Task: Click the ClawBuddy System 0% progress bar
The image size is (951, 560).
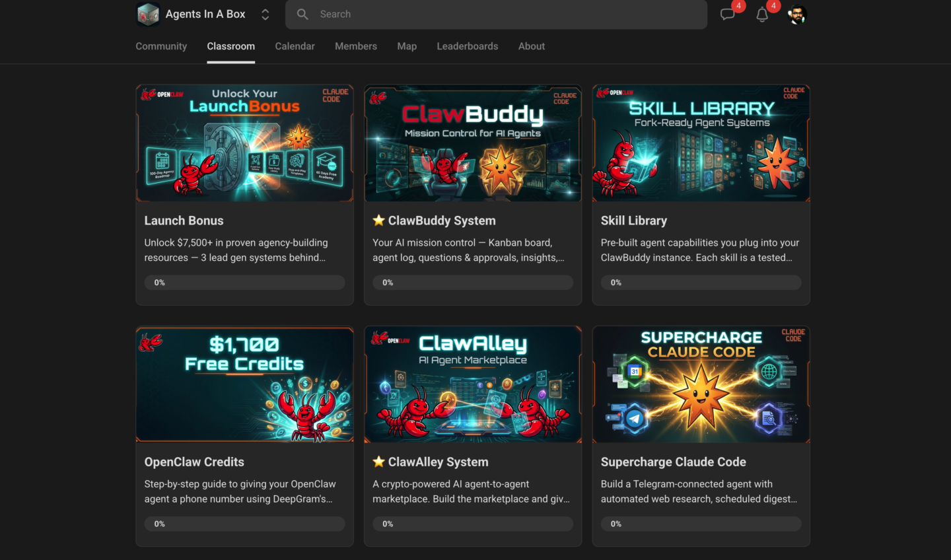Action: [x=473, y=283]
